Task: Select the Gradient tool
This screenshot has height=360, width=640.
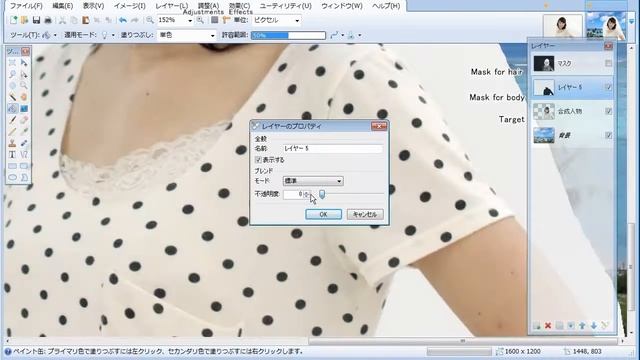Action: point(24,109)
